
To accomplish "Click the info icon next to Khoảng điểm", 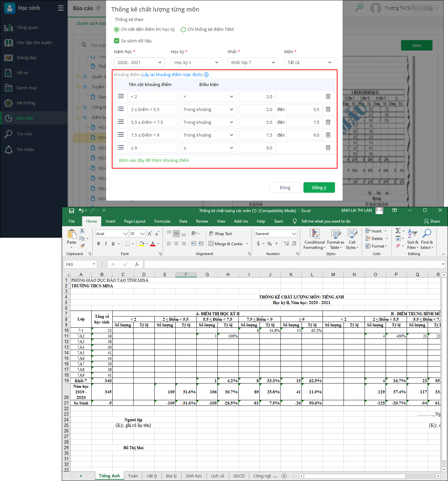I will (x=206, y=75).
